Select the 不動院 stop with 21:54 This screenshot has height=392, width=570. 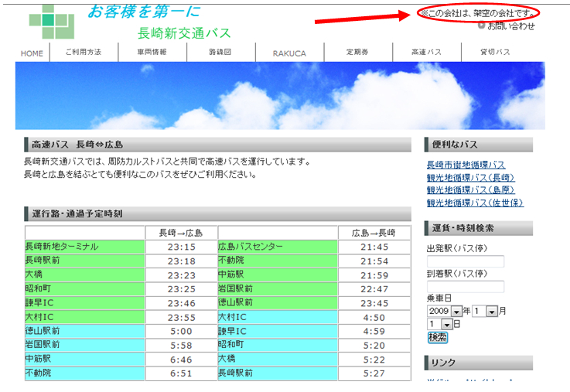coord(278,261)
